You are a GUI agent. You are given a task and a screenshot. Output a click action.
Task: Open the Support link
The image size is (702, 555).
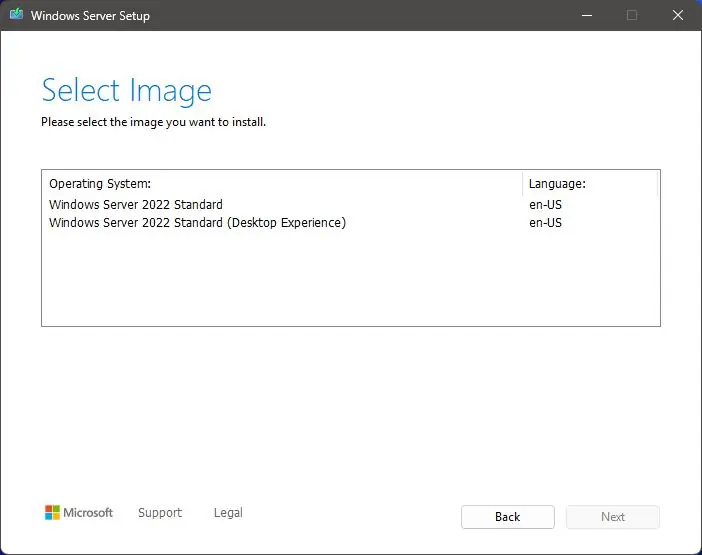click(160, 513)
